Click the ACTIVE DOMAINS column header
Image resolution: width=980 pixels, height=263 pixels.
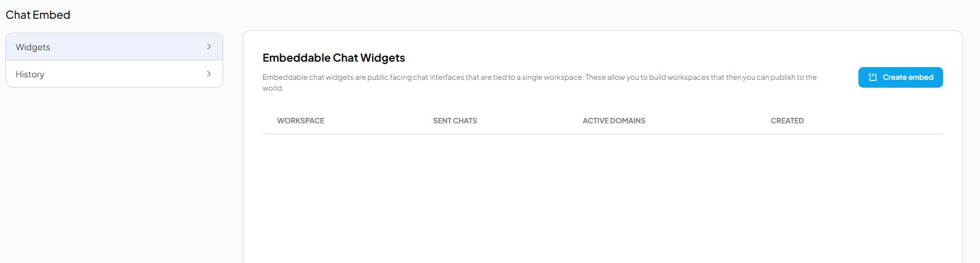613,121
